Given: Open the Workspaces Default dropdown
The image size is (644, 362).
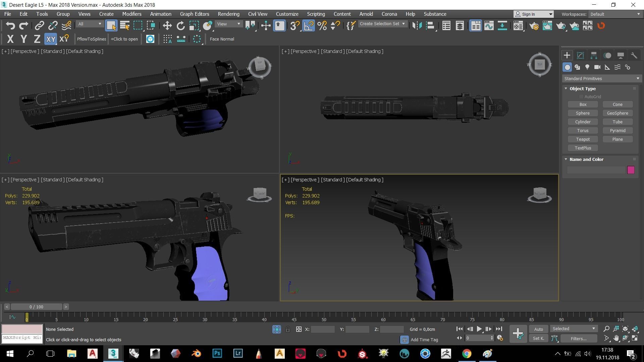Looking at the screenshot, I should [x=615, y=14].
